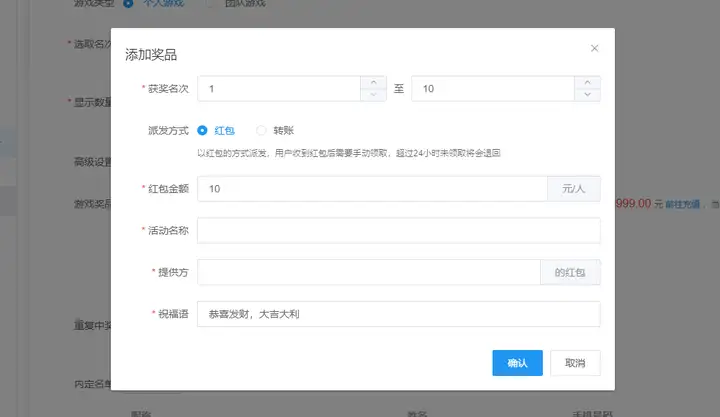Decrease the starting rank with down arrow
The width and height of the screenshot is (720, 417).
click(x=373, y=95)
